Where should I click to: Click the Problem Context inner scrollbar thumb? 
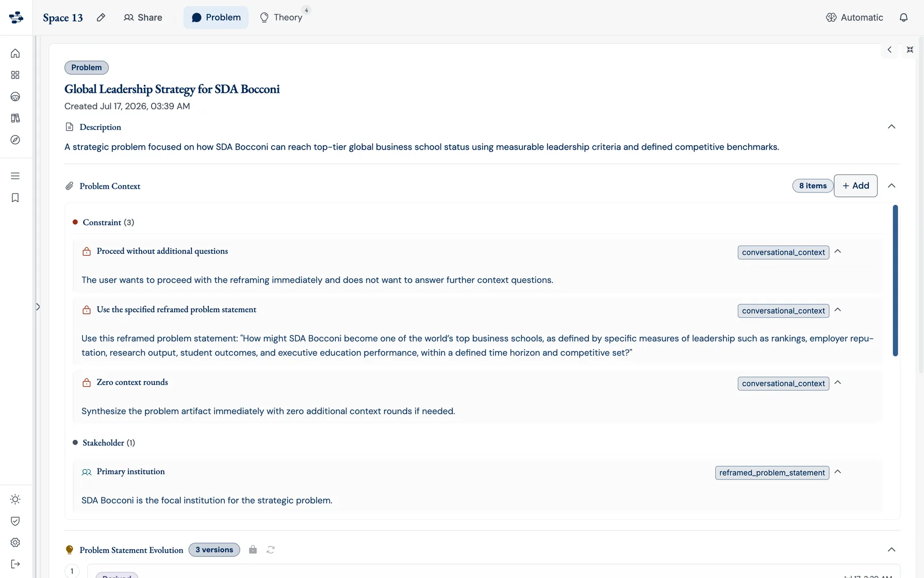895,280
